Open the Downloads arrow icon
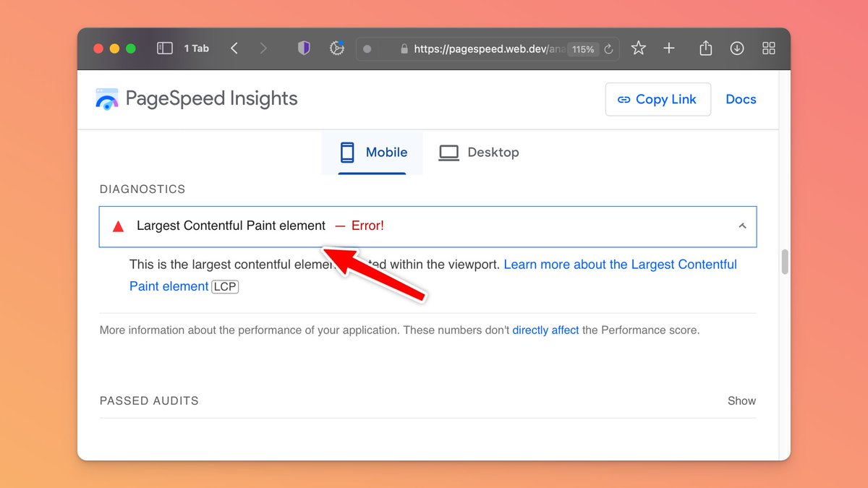The height and width of the screenshot is (488, 868). click(x=737, y=48)
